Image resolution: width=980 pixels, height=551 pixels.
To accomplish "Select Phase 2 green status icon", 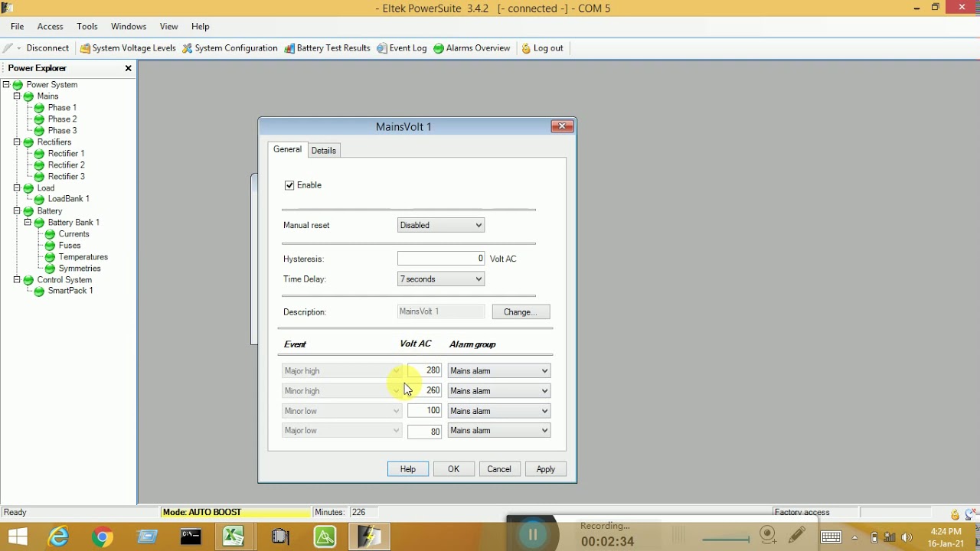I will tap(39, 119).
